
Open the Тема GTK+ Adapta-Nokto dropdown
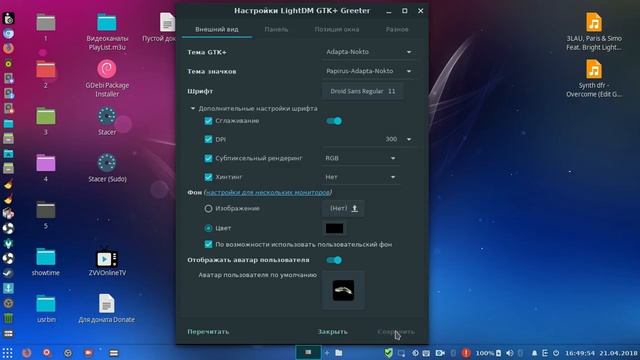pyautogui.click(x=368, y=52)
